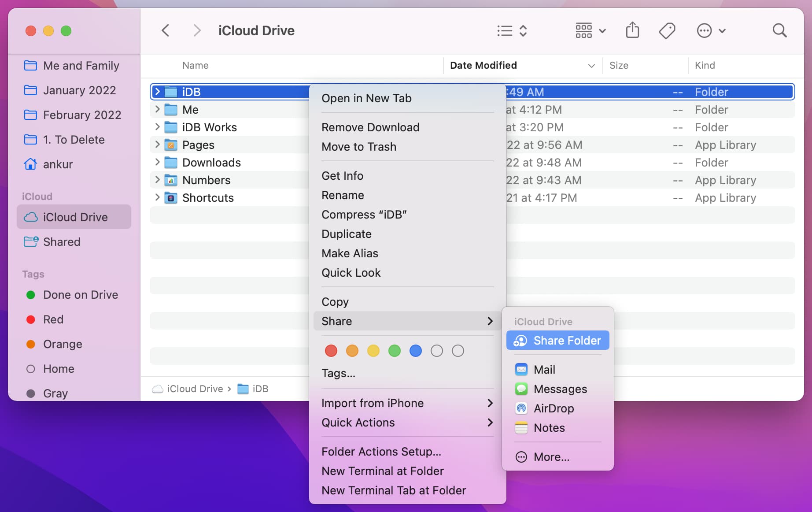Expand the Me folder disclosure arrow
Image resolution: width=812 pixels, height=512 pixels.
(x=157, y=109)
